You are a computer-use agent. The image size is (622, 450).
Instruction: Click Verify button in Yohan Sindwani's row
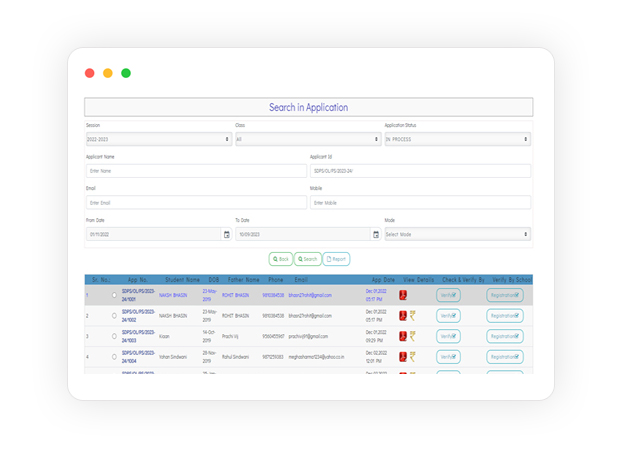(448, 357)
